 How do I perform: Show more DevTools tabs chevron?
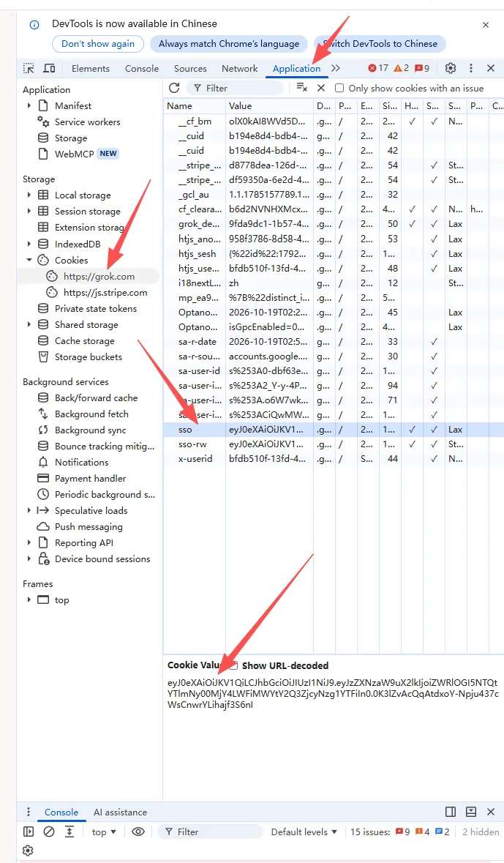336,68
